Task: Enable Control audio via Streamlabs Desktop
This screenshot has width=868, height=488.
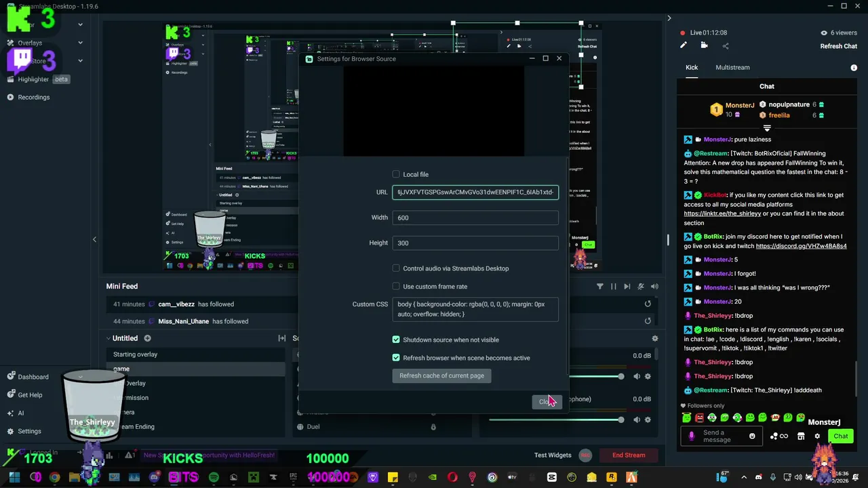Action: [x=396, y=268]
